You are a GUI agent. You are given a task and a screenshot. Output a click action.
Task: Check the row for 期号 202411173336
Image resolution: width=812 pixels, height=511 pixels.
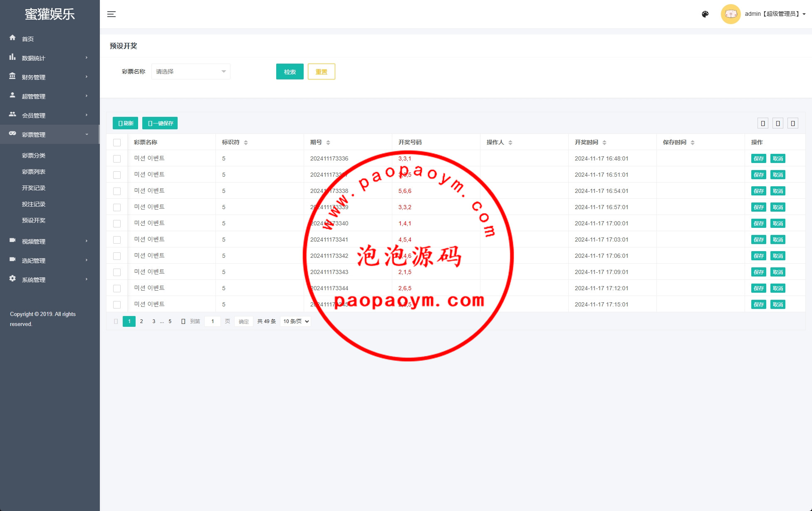(117, 159)
